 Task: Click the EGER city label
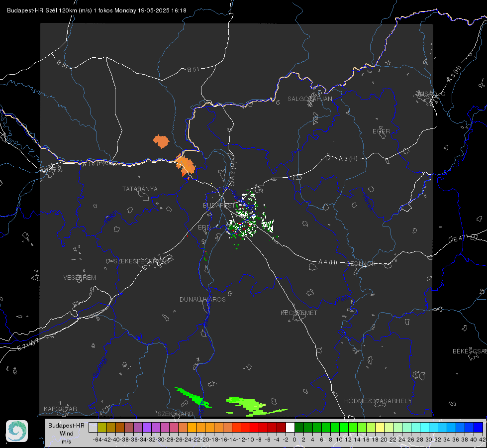[x=381, y=131]
